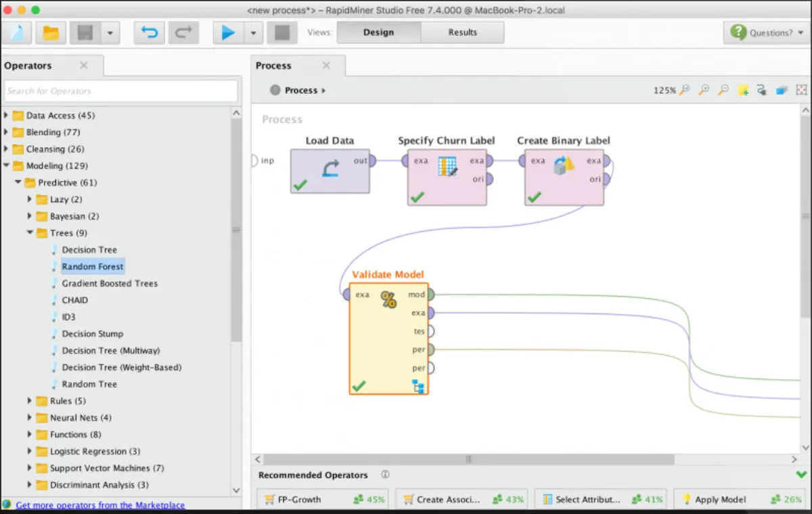Open the run options dropdown arrow
The height and width of the screenshot is (514, 812).
click(x=253, y=33)
